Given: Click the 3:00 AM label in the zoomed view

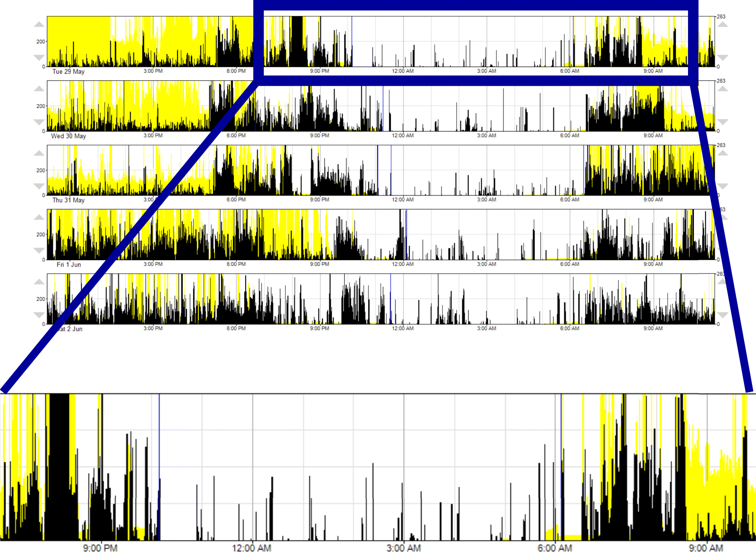Looking at the screenshot, I should pyautogui.click(x=404, y=548).
